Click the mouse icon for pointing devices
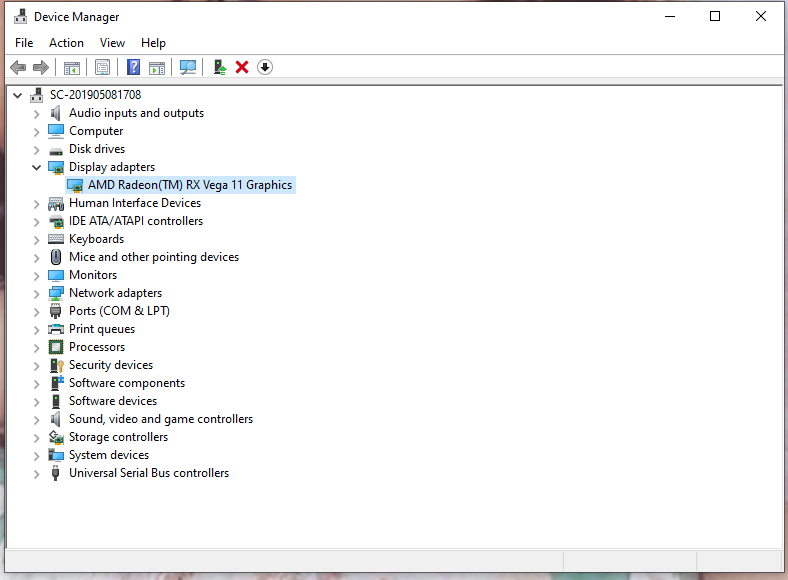Screen dimensions: 788x580 [56, 257]
